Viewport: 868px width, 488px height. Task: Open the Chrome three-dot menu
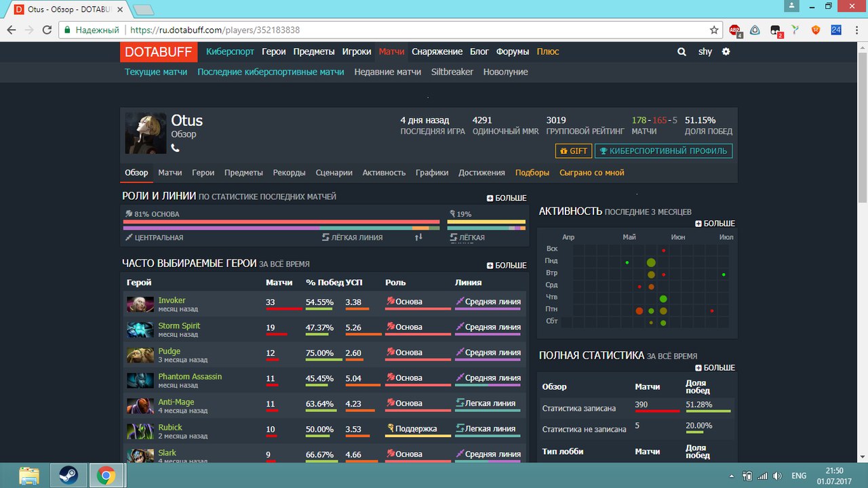click(x=856, y=30)
